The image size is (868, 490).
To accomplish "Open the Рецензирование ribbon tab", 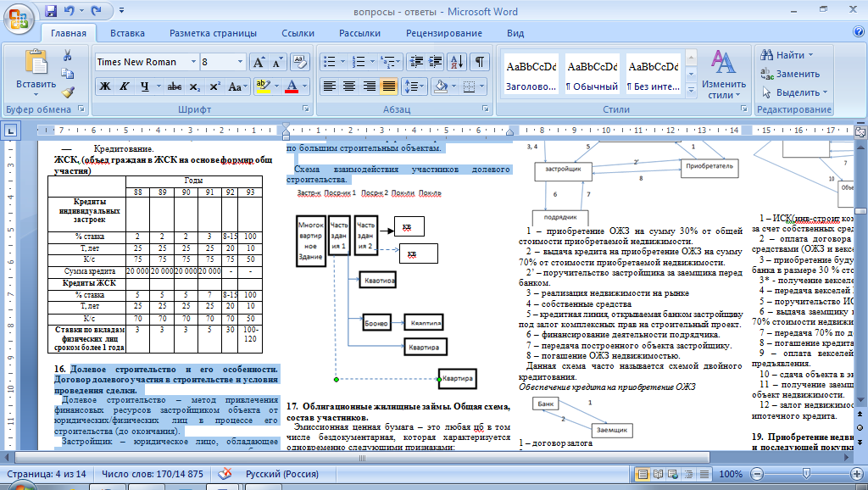I will coord(444,33).
